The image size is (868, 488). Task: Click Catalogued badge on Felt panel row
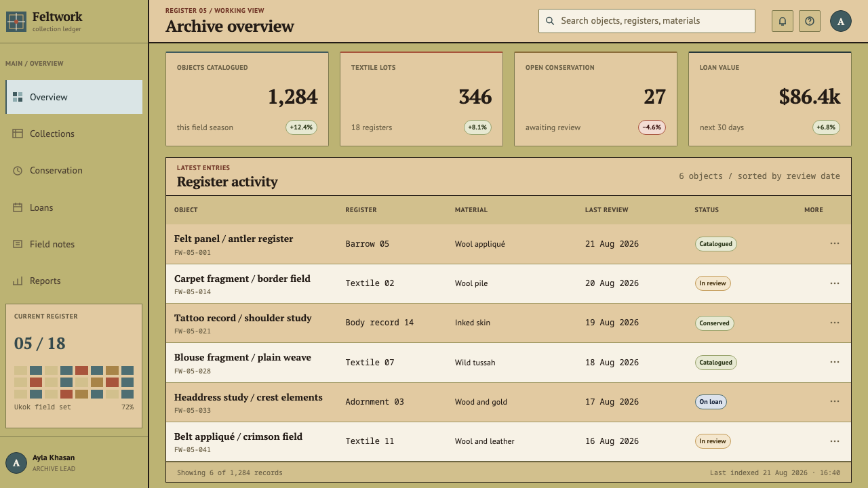tap(716, 244)
